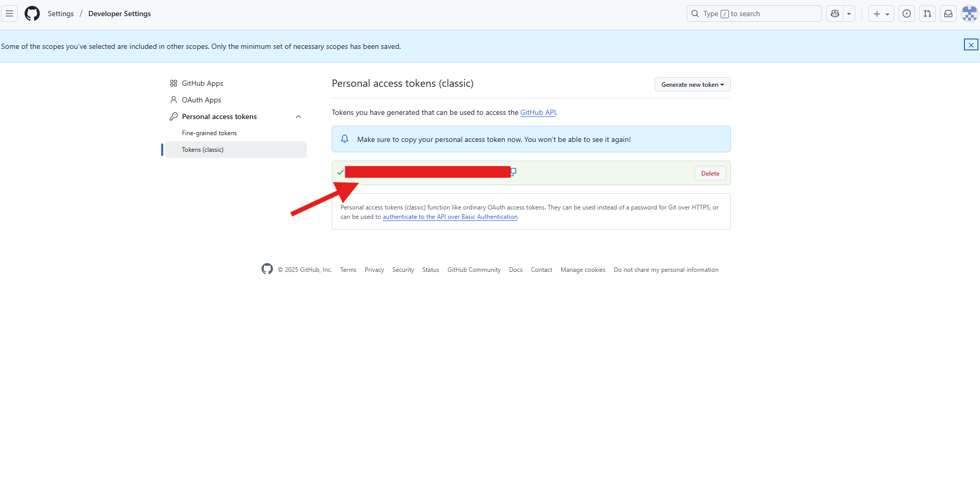Open the GitHub API link
This screenshot has height=484, width=980.
click(x=538, y=112)
